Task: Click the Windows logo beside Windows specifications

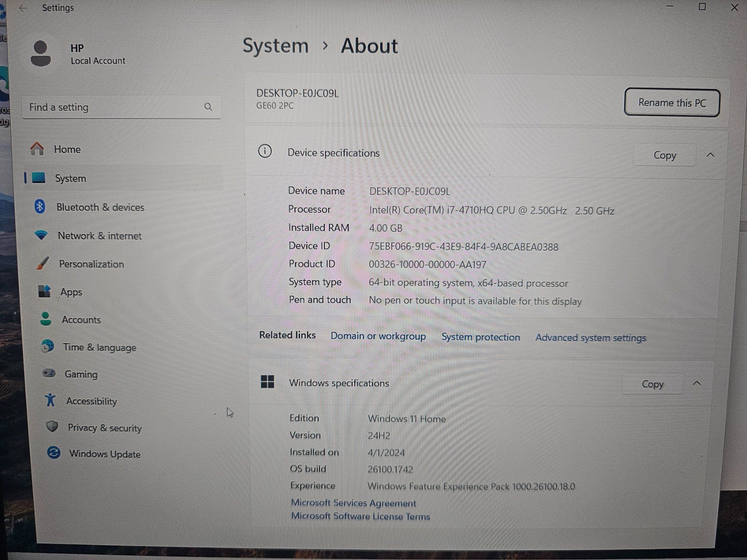Action: pos(268,382)
